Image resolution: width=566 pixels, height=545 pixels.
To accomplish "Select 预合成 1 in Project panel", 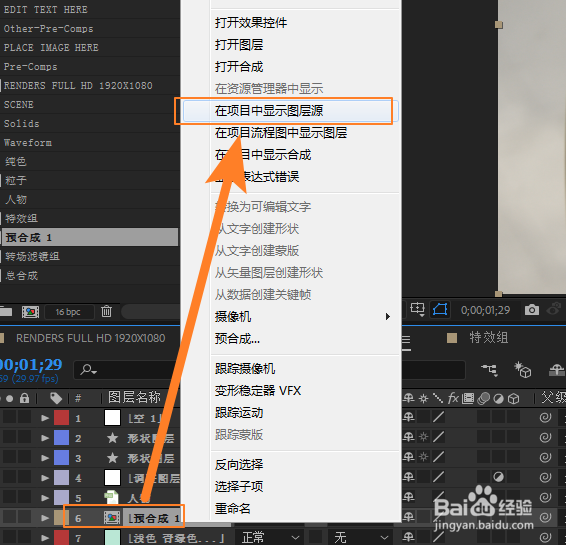I will pyautogui.click(x=90, y=237).
